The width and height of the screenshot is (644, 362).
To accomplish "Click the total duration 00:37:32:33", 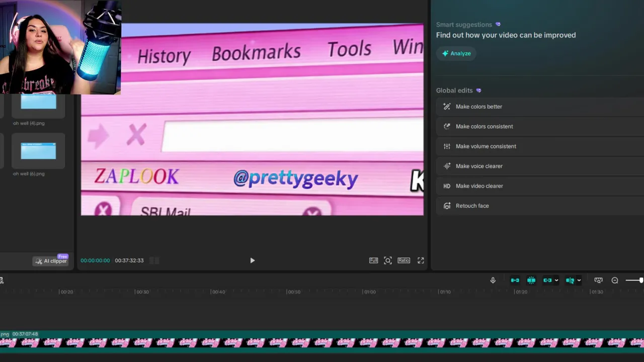I will click(129, 260).
